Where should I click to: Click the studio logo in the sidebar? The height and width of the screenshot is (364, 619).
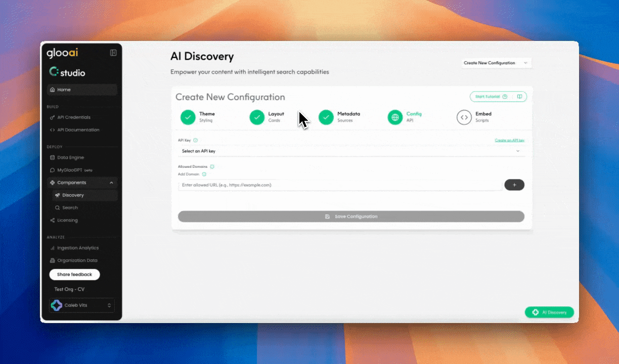(x=67, y=72)
